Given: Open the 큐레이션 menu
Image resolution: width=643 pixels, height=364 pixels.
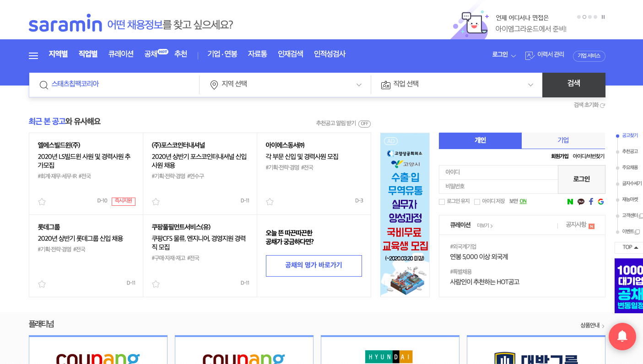Looking at the screenshot, I should point(121,54).
